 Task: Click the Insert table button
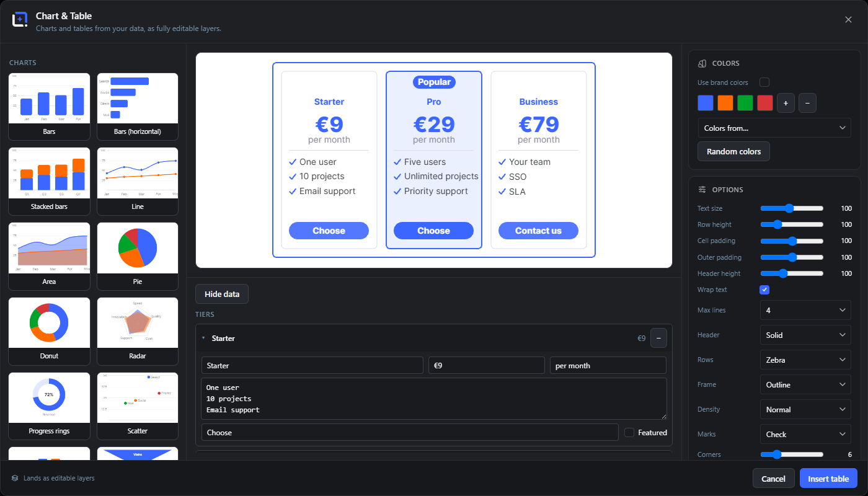coord(828,479)
